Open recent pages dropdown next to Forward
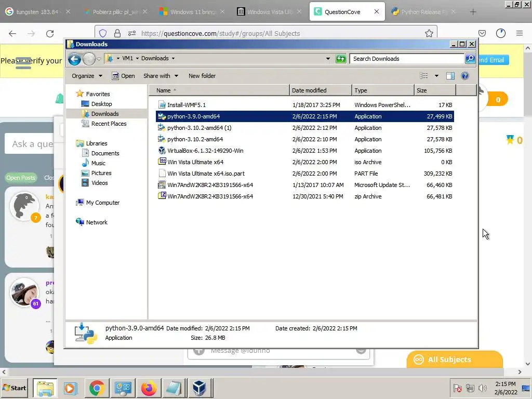 click(99, 59)
